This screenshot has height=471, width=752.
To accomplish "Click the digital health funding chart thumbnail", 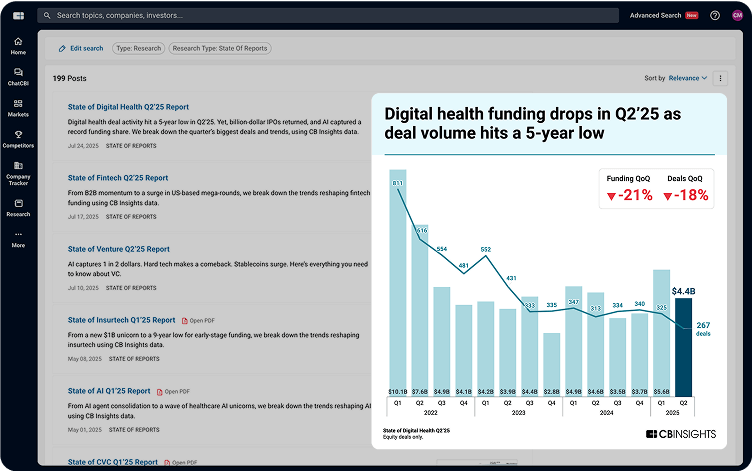I will (x=549, y=270).
